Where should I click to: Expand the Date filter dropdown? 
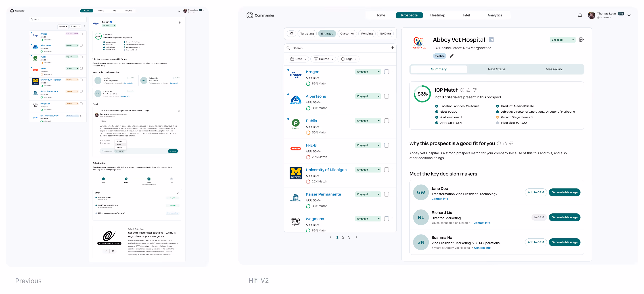pyautogui.click(x=298, y=59)
